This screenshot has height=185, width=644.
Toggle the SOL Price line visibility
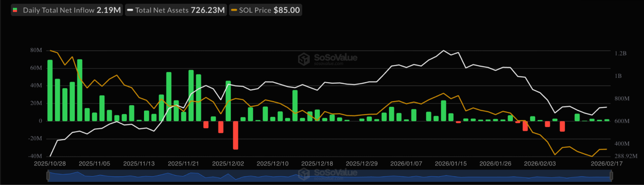266,10
